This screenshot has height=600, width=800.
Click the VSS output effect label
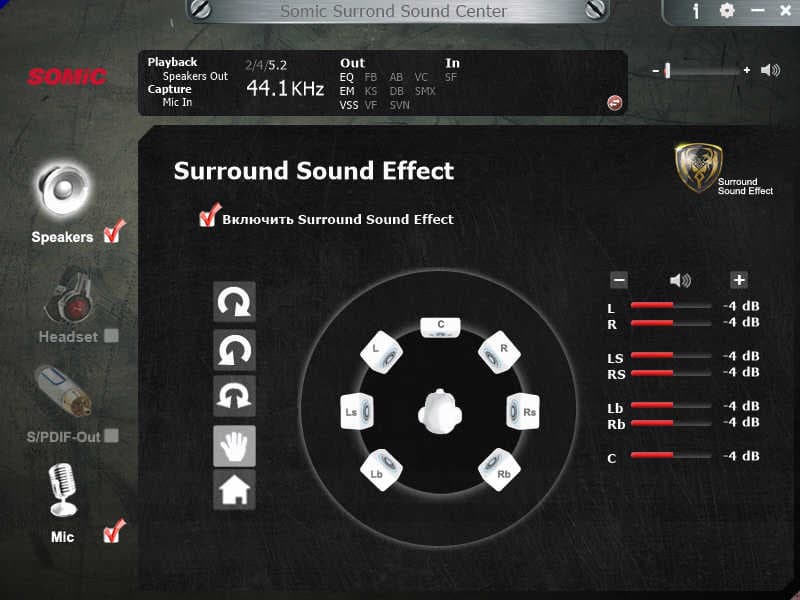coord(349,105)
